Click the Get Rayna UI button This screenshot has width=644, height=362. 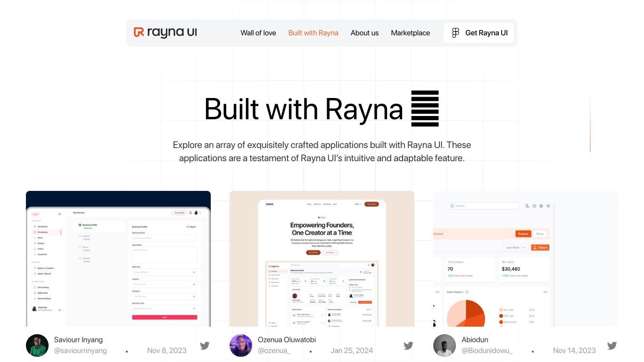479,33
